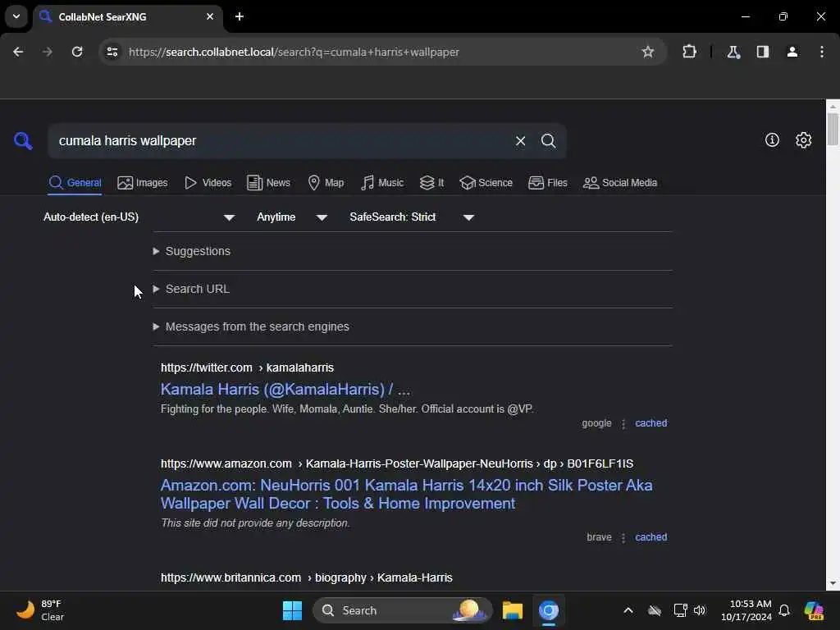View site information icon in address bar
840x630 pixels.
point(112,52)
